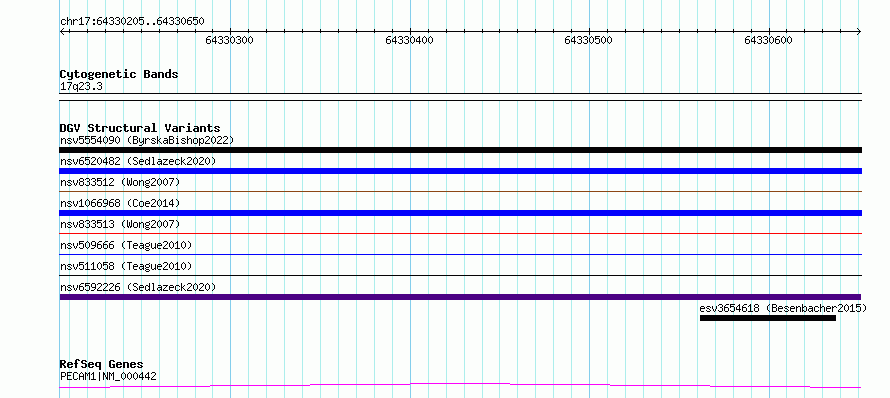Click variant label nsv511058 (Teague2010)
Viewport: 890px width, 398px height.
pos(126,266)
